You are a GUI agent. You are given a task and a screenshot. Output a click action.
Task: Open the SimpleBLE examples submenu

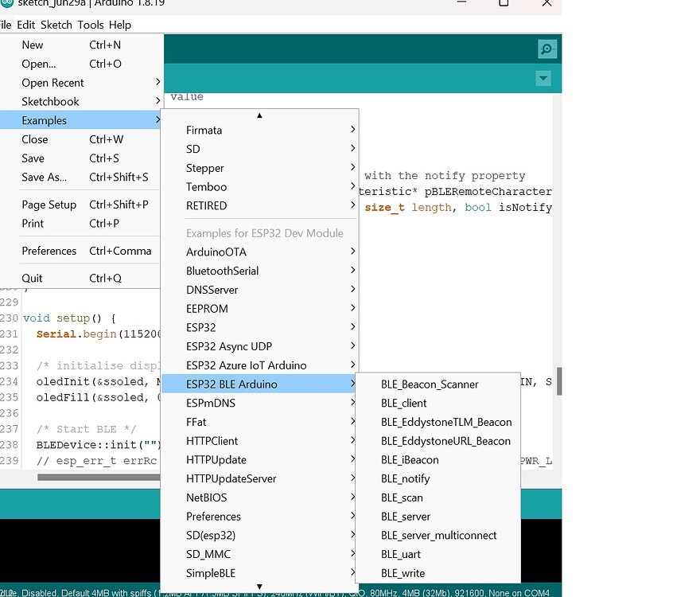tap(259, 573)
